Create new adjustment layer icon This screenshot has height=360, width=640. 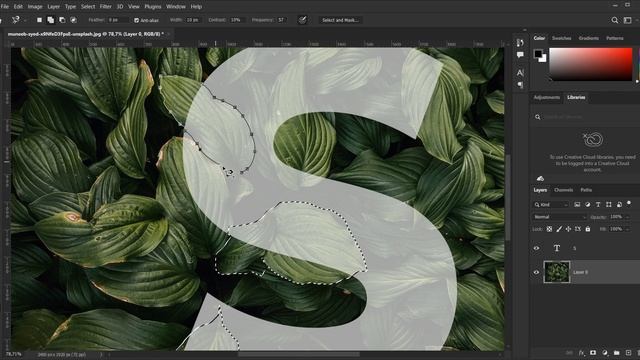pyautogui.click(x=604, y=353)
